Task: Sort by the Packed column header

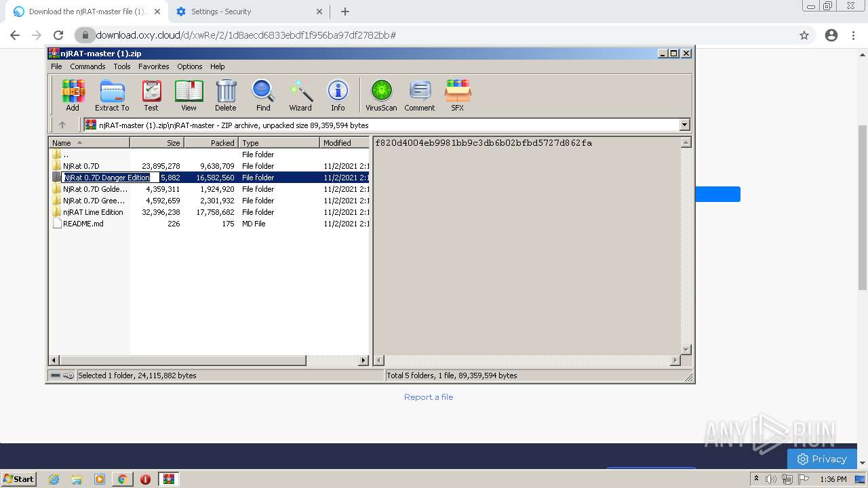Action: pyautogui.click(x=211, y=143)
